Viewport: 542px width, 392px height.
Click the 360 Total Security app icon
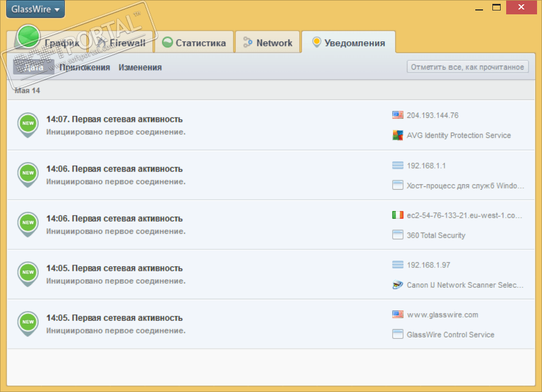click(398, 235)
